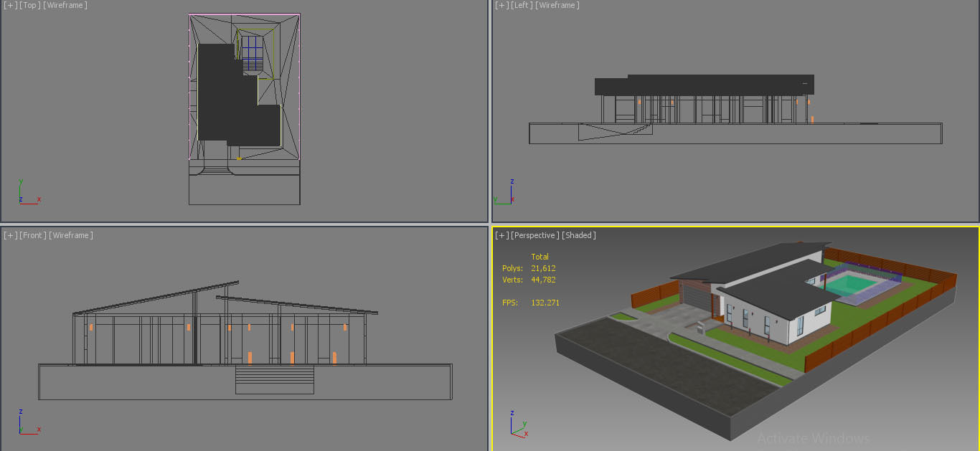Select the blue pool grid in Top viewport
Viewport: 980px width, 451px height.
point(252,53)
